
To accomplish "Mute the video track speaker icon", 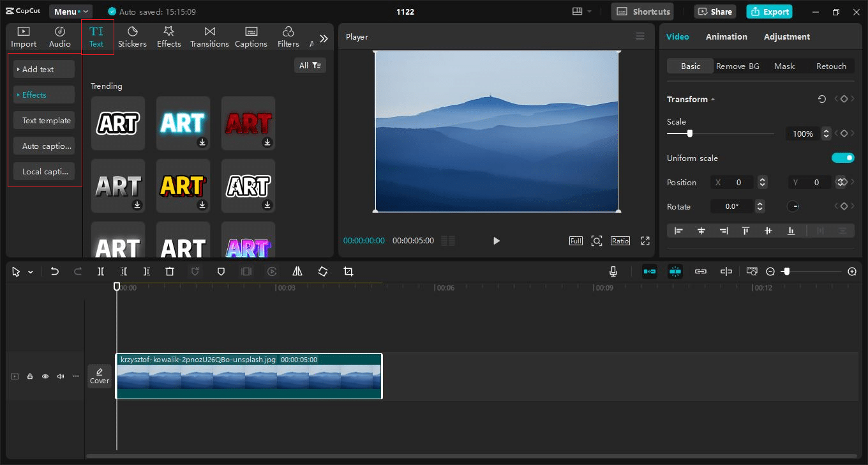I will [x=60, y=376].
